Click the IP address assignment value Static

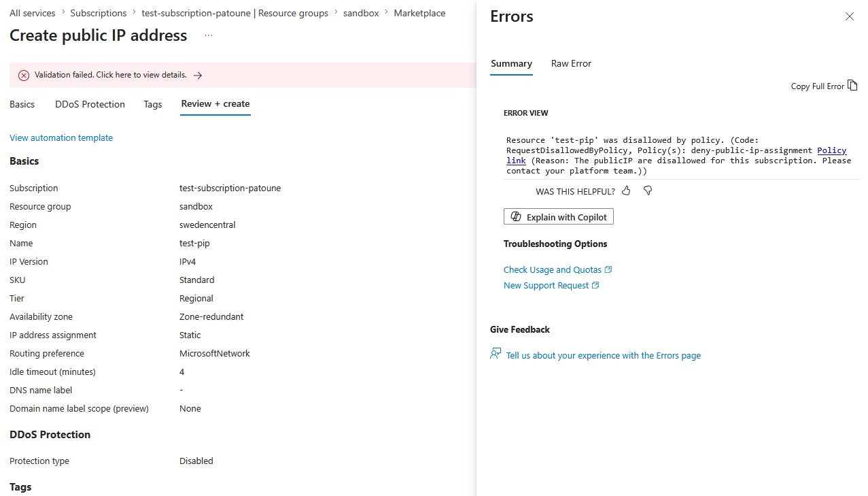tap(190, 335)
